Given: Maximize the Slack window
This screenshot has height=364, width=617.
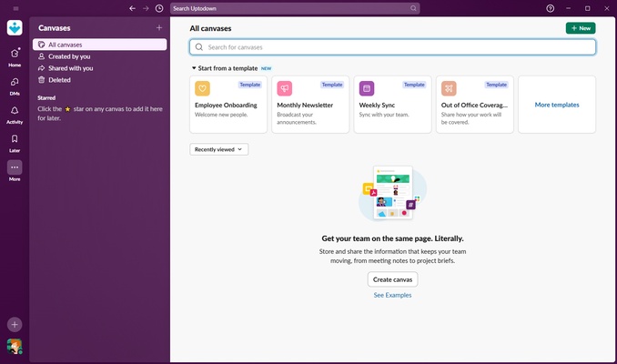Looking at the screenshot, I should [x=588, y=8].
